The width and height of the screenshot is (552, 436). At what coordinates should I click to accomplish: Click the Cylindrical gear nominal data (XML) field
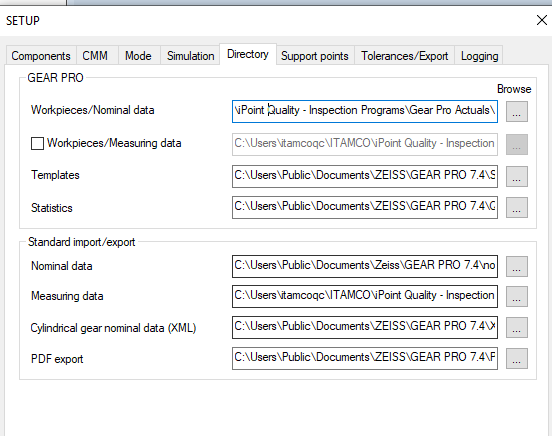(x=365, y=327)
